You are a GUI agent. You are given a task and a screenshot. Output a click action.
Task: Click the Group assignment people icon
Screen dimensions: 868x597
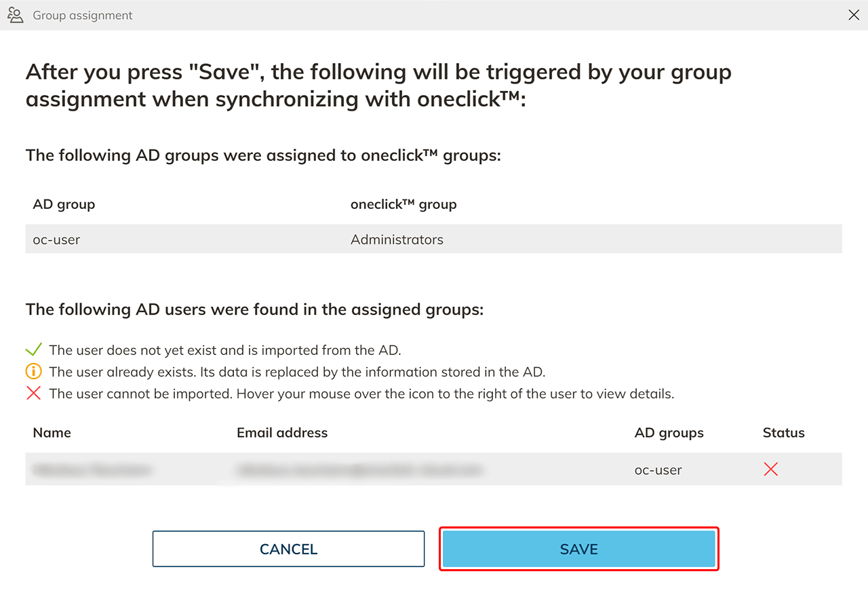[15, 15]
